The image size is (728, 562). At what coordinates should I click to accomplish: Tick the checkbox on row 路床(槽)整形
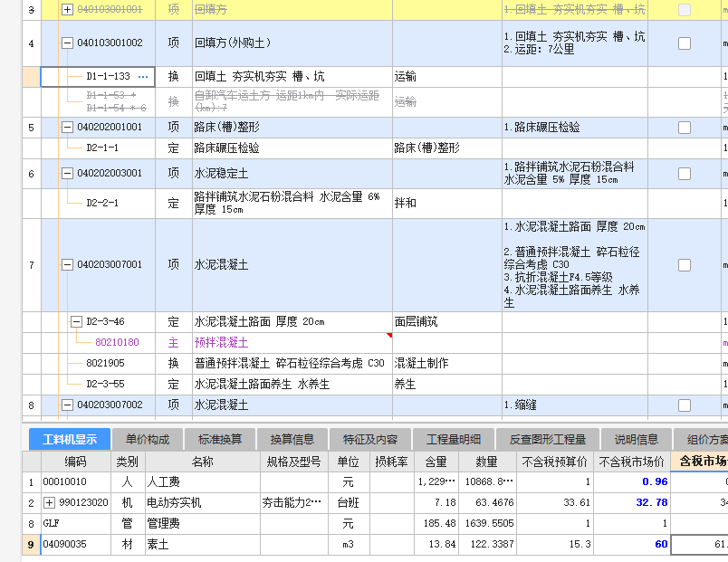(685, 128)
